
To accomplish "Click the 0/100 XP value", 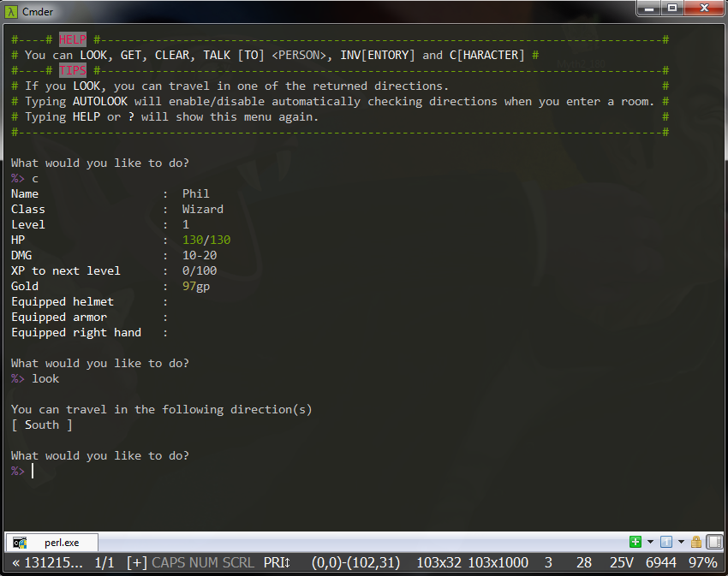I will coord(200,270).
